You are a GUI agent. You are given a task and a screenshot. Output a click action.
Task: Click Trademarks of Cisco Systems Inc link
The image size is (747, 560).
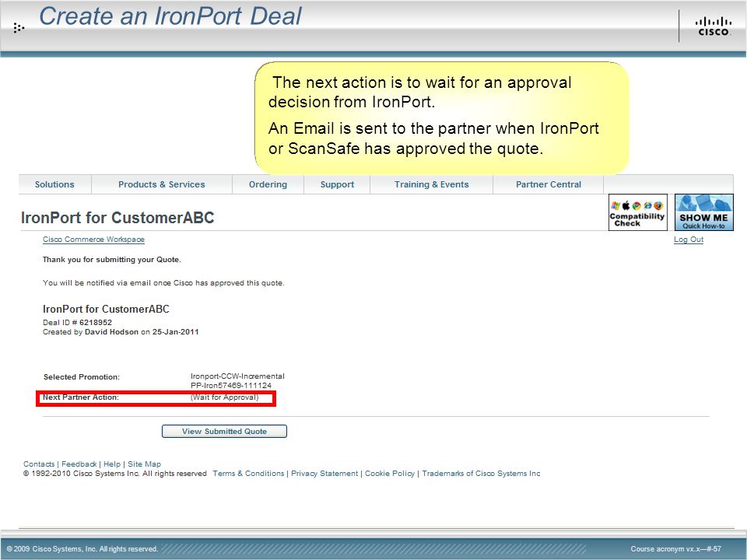click(x=481, y=474)
